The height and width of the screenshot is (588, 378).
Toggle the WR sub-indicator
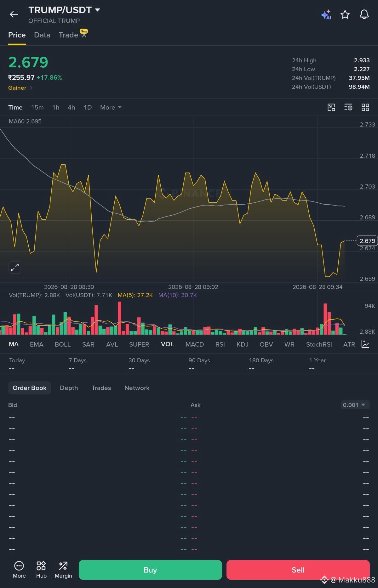pyautogui.click(x=289, y=344)
